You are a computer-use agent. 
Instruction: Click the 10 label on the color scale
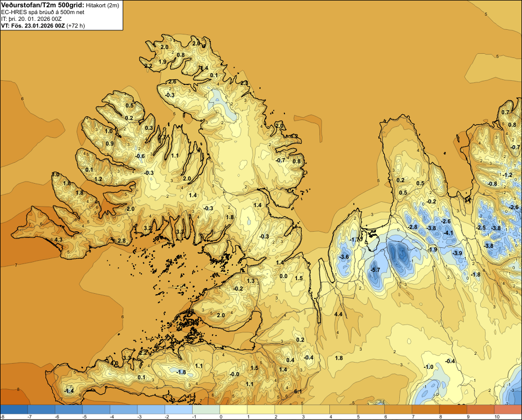[497, 417]
